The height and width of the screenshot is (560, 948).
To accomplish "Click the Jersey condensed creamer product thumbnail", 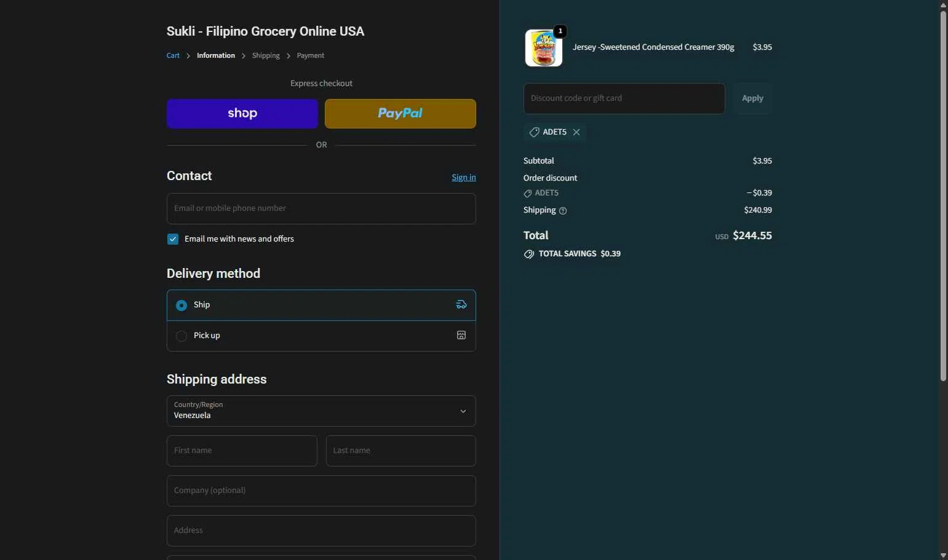I will [543, 47].
